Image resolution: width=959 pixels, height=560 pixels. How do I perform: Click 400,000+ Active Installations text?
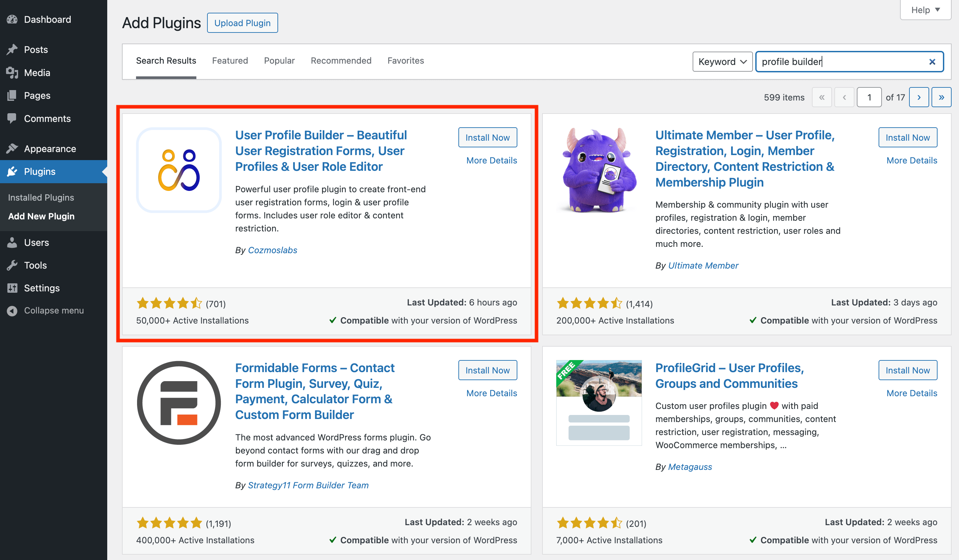[x=195, y=540]
